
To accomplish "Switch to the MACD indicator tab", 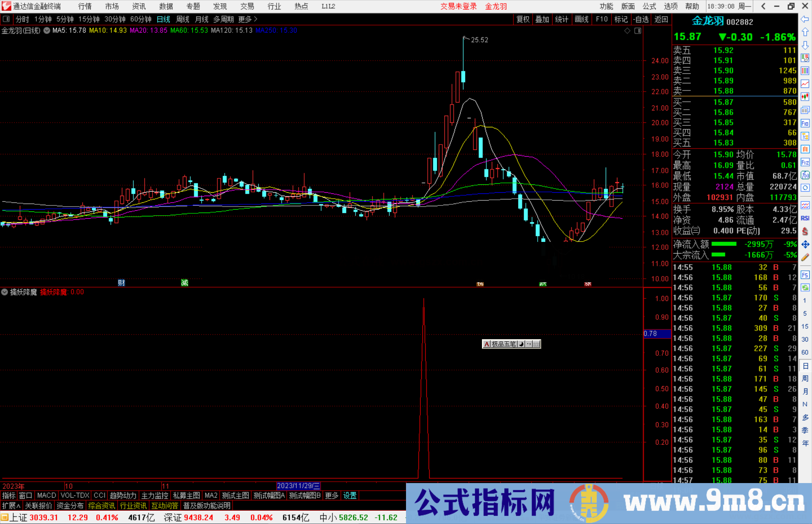I will 46,495.
